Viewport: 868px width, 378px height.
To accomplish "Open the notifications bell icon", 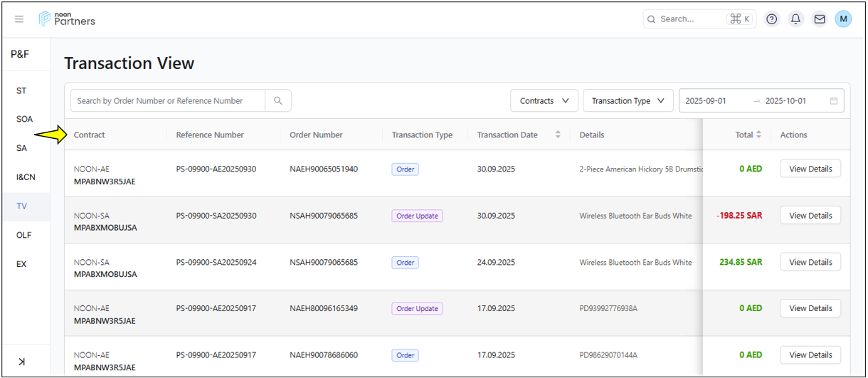I will click(795, 19).
